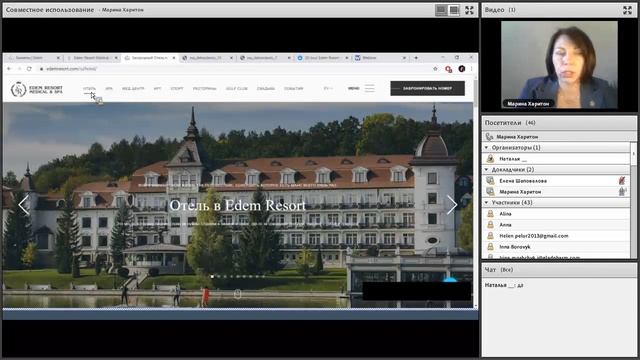The height and width of the screenshot is (360, 640).
Task: Switch to the first browser tab
Action: click(32, 58)
